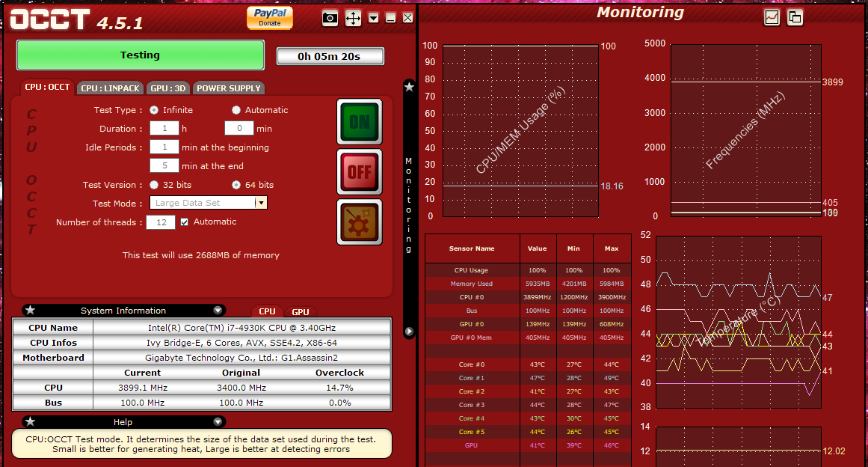Viewport: 868px width, 467px height.
Task: Minimize the OCCT window
Action: [x=391, y=18]
